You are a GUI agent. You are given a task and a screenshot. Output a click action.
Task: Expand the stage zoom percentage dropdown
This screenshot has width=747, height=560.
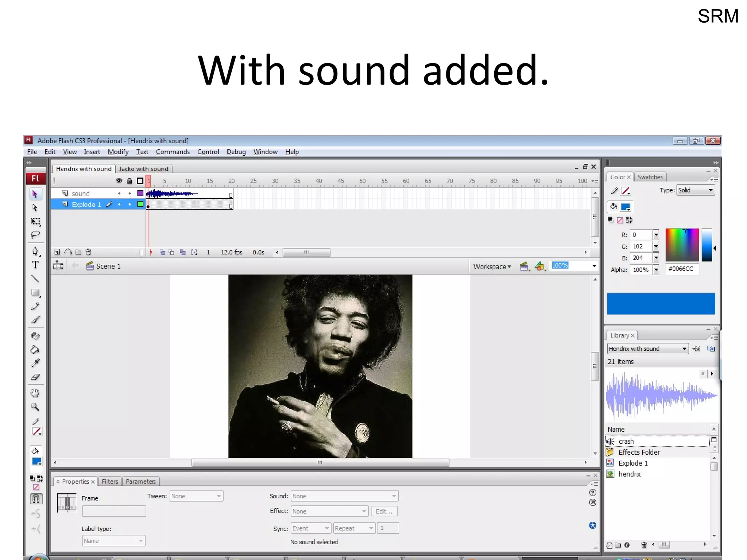pyautogui.click(x=594, y=266)
